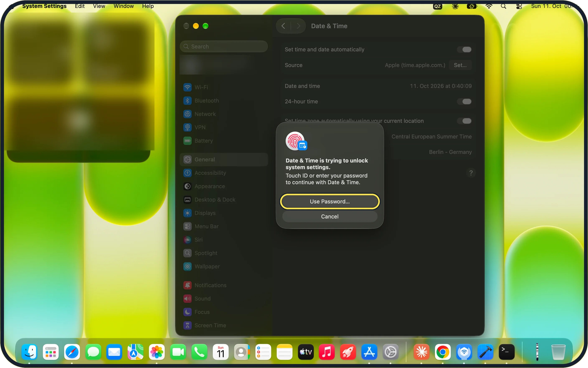Open the Edit menu

pyautogui.click(x=80, y=6)
